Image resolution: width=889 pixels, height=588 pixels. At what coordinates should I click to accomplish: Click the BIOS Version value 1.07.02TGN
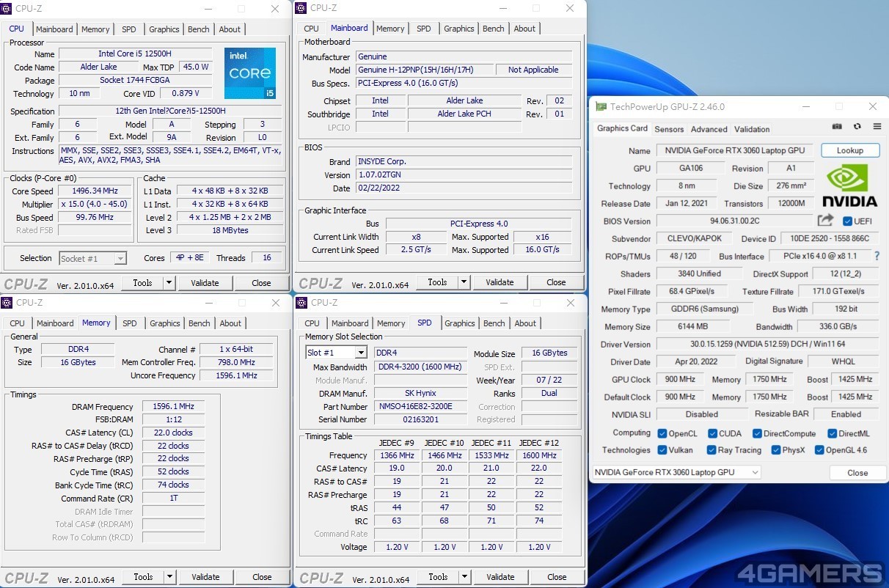(x=464, y=175)
